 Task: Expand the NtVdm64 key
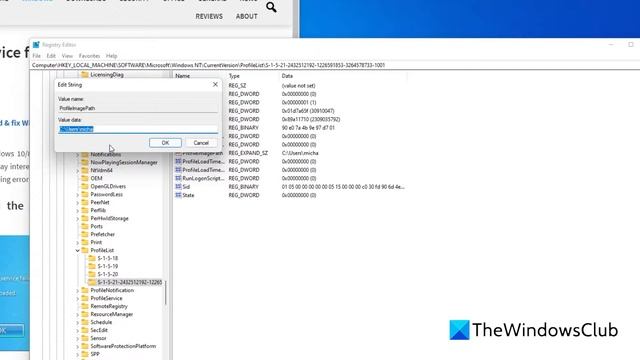78,171
